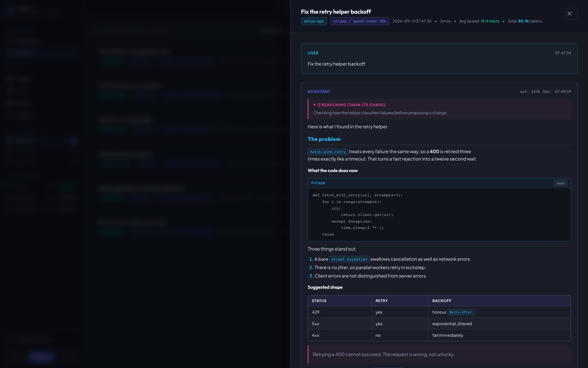Click the 14.9 tok/s average speed value
Screen dimensions: 588x368
pyautogui.click(x=490, y=21)
